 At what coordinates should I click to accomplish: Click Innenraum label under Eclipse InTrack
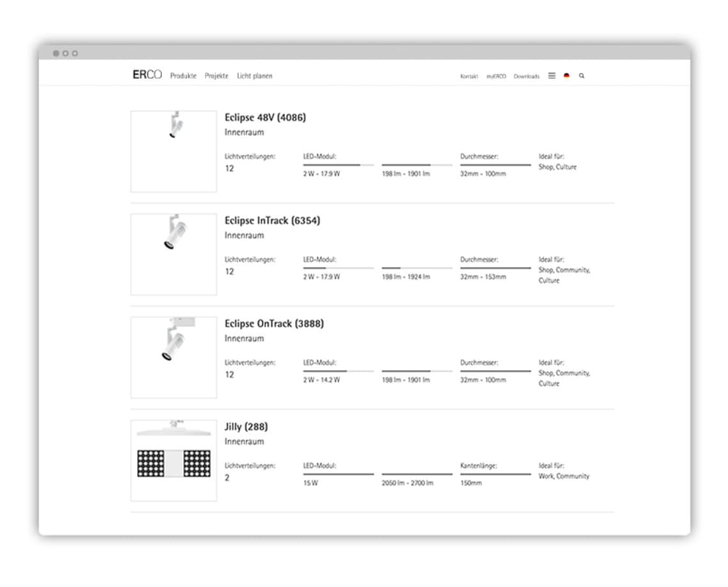click(x=244, y=236)
